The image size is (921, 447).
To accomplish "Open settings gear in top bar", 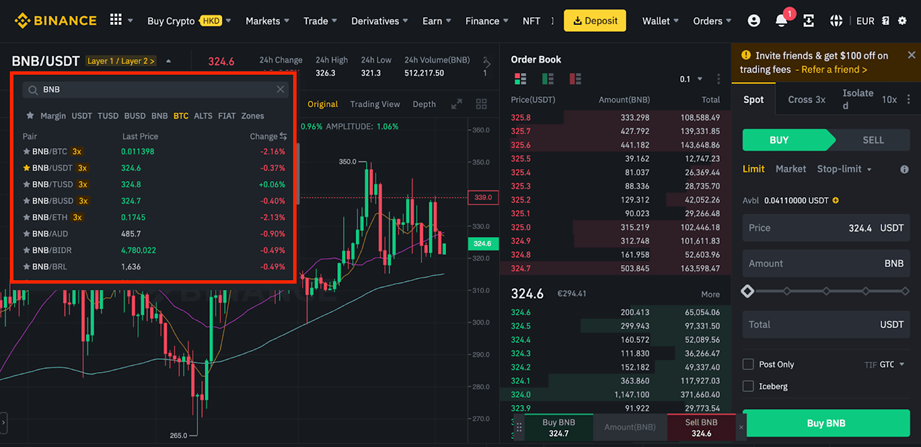I will tap(903, 21).
